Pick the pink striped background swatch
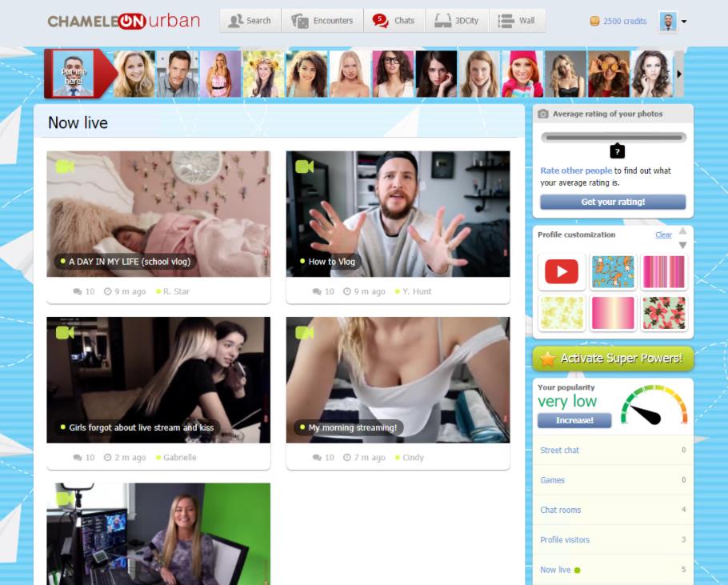Screen dimensions: 728x585 664,272
